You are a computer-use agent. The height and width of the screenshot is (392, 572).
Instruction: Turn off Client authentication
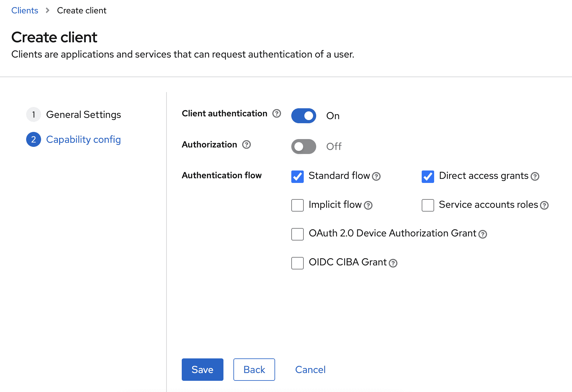(x=303, y=116)
